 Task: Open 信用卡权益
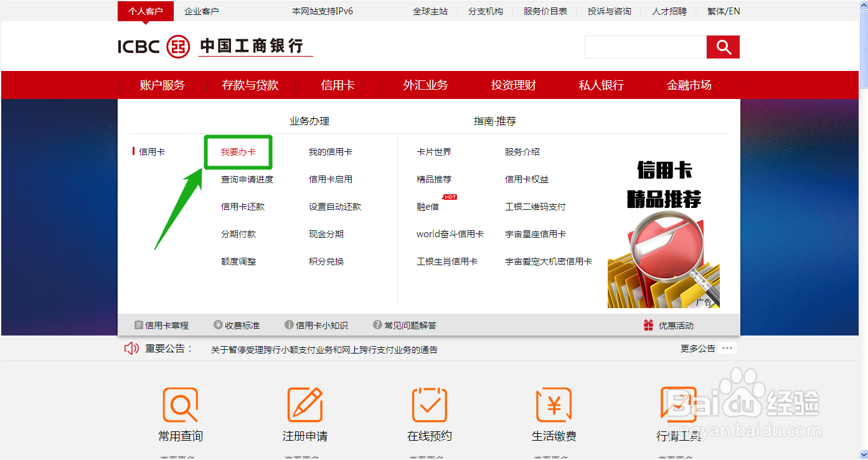[527, 179]
